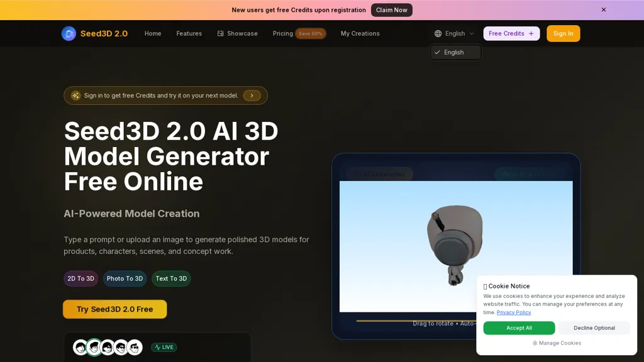Select English in language list
The width and height of the screenshot is (644, 362).
(x=455, y=53)
